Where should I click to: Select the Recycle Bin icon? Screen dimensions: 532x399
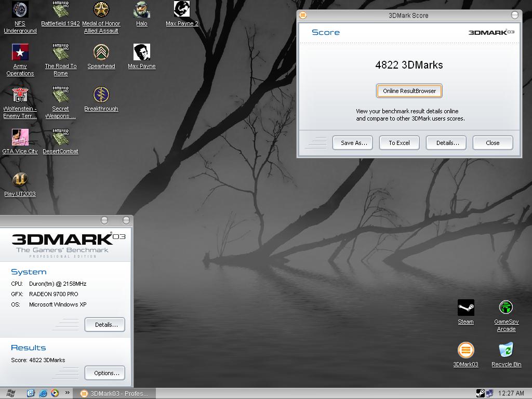[506, 351]
